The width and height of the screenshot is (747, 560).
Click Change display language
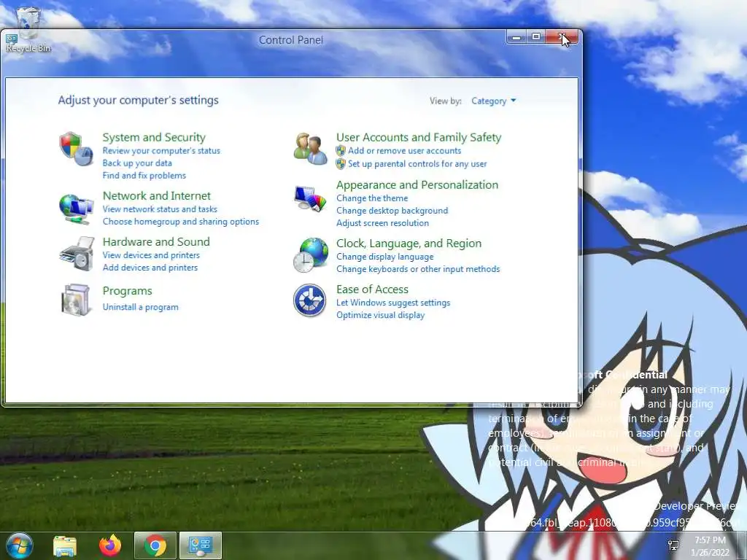tap(385, 257)
